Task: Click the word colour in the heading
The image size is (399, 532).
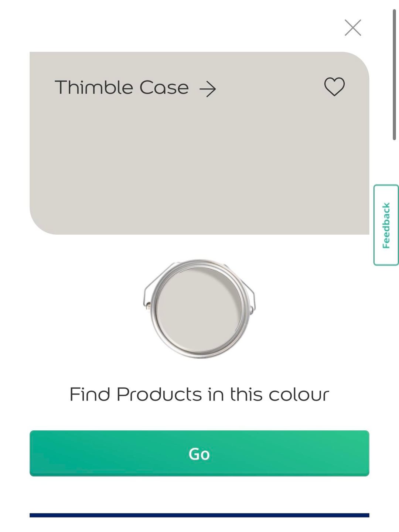Action: click(299, 394)
